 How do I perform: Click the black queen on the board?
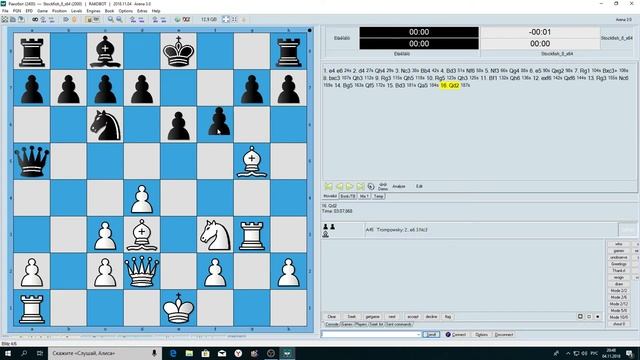pos(31,162)
